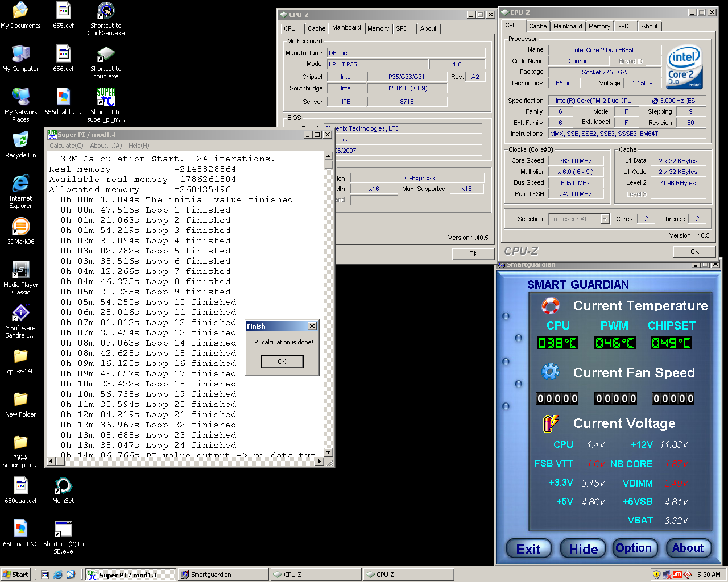Click the taskbar clock showing 5:30 AM
Viewport: 728px width, 582px height.
point(709,575)
